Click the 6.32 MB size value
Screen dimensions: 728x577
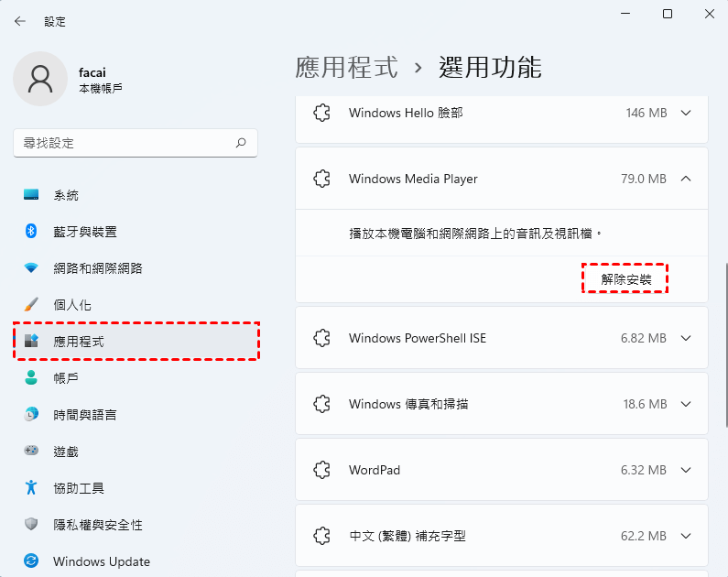click(644, 470)
